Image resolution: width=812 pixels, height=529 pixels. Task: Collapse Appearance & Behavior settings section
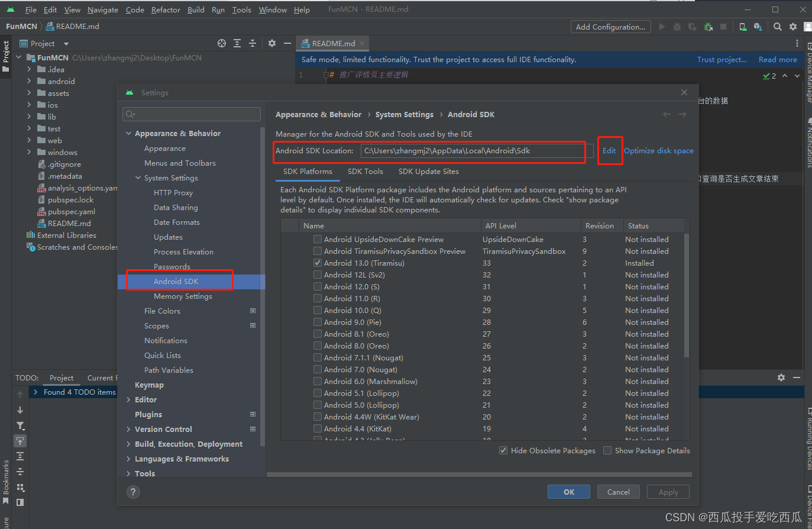coord(129,133)
